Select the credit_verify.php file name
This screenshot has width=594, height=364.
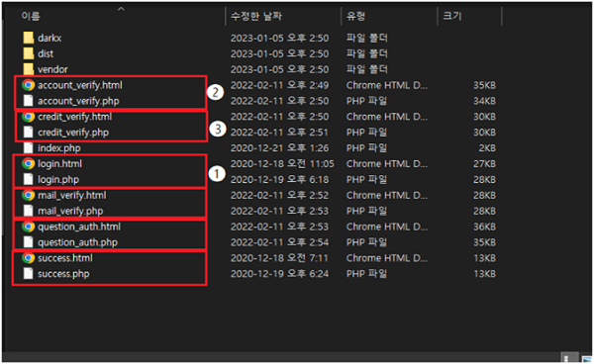click(x=73, y=133)
